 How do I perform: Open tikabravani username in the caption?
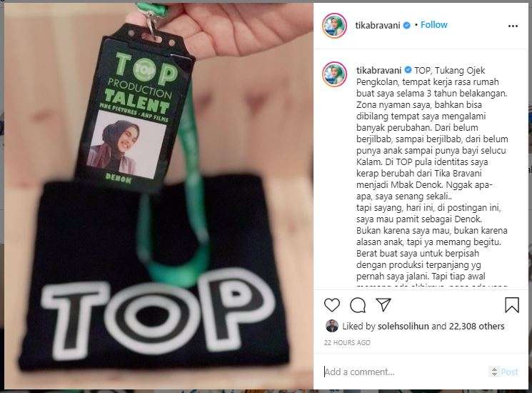coord(378,70)
